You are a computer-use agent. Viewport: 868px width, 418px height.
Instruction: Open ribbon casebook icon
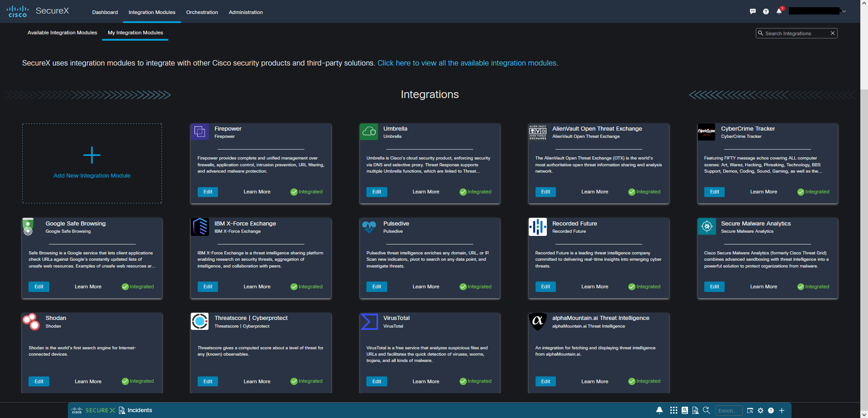[x=685, y=410]
